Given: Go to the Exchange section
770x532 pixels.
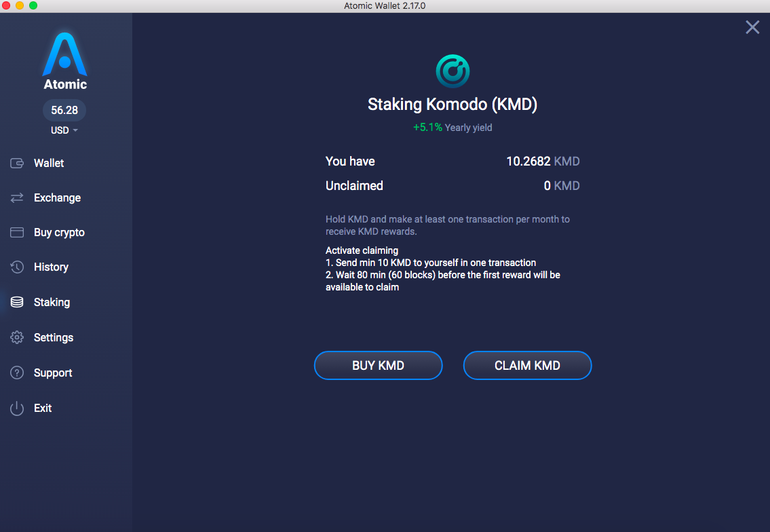Looking at the screenshot, I should (x=57, y=198).
